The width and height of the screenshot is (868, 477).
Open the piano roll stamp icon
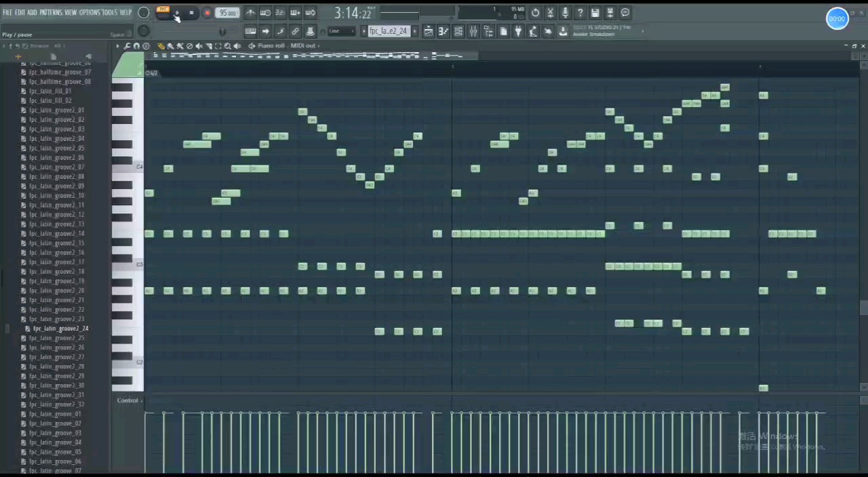[x=146, y=46]
